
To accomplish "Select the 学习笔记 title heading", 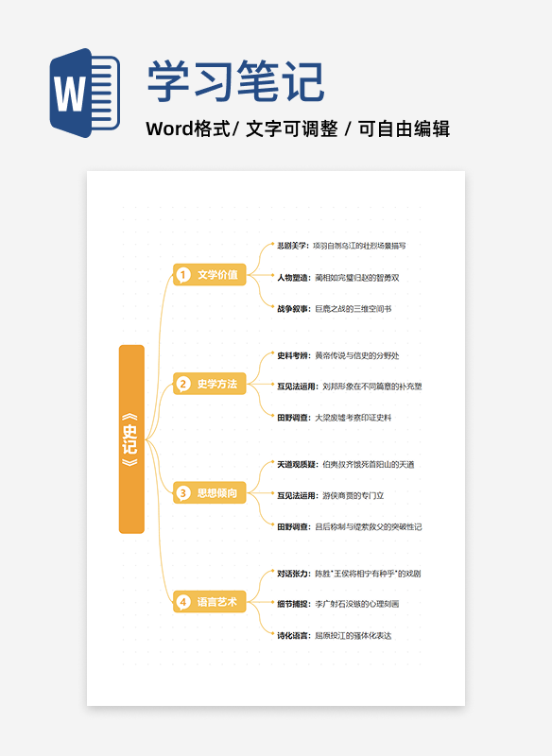I will [x=235, y=81].
